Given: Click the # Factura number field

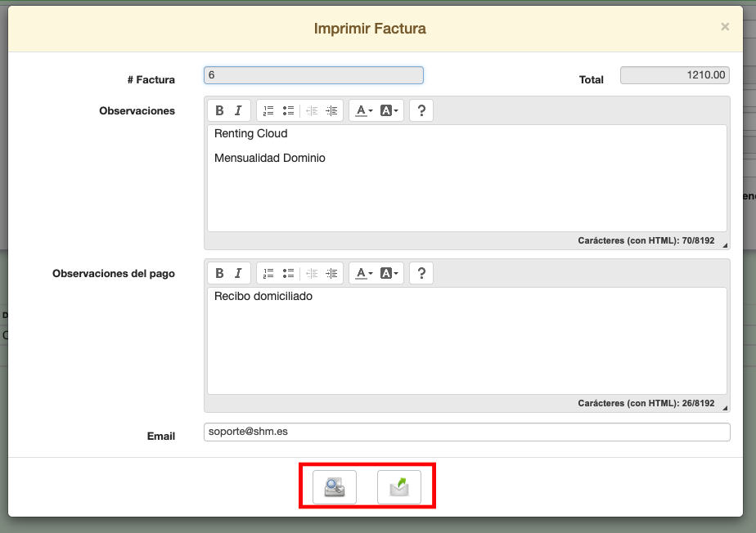Looking at the screenshot, I should 313,75.
